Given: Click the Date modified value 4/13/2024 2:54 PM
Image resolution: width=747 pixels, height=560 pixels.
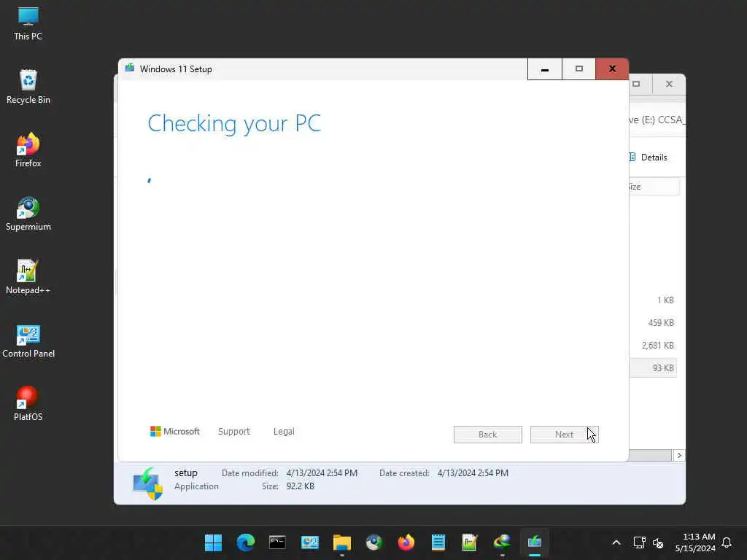Looking at the screenshot, I should click(x=322, y=473).
